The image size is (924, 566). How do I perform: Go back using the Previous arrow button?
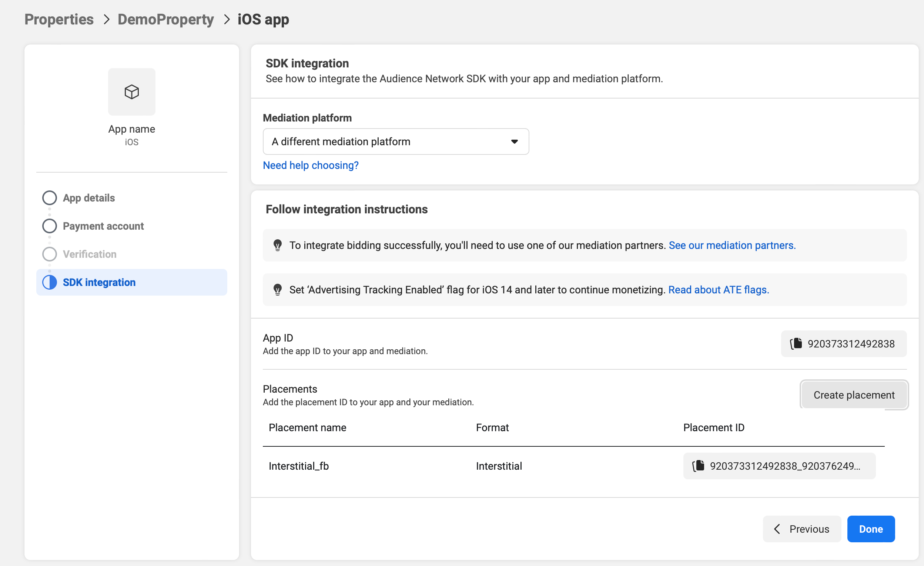801,529
